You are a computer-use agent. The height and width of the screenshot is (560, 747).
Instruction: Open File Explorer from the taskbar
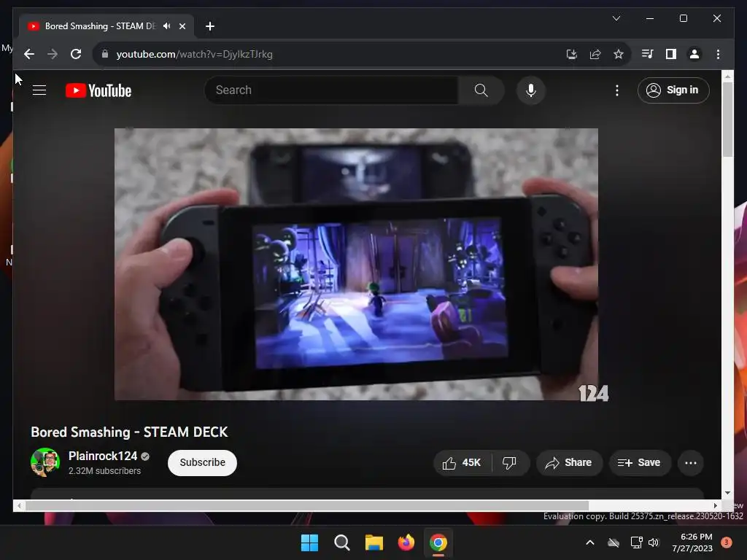point(374,542)
